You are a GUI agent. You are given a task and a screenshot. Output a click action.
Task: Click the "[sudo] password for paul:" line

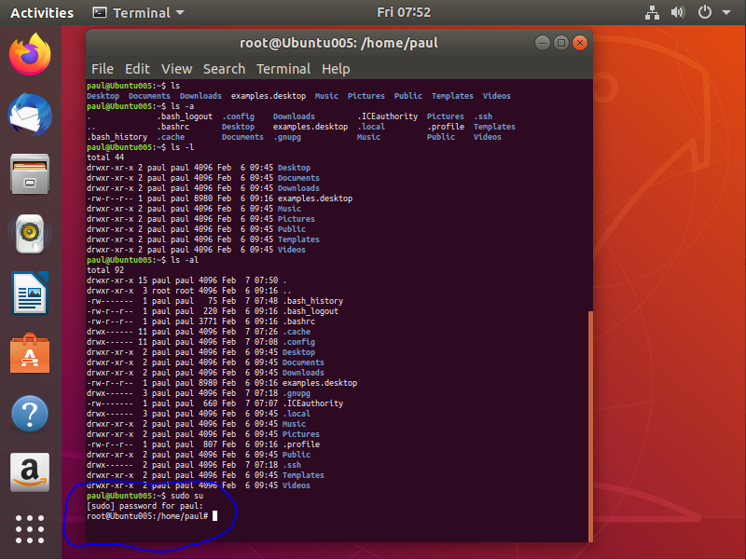click(145, 506)
